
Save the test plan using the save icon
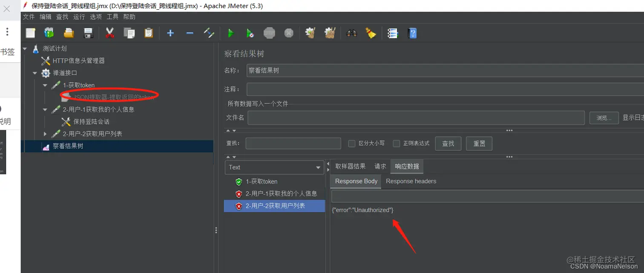[89, 33]
